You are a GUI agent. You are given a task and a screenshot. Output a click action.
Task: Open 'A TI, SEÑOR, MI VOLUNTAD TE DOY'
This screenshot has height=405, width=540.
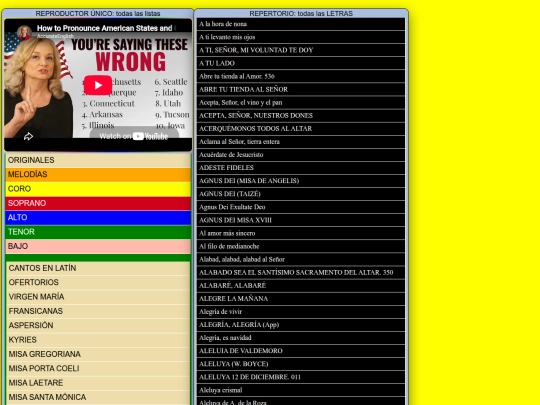[x=301, y=50]
